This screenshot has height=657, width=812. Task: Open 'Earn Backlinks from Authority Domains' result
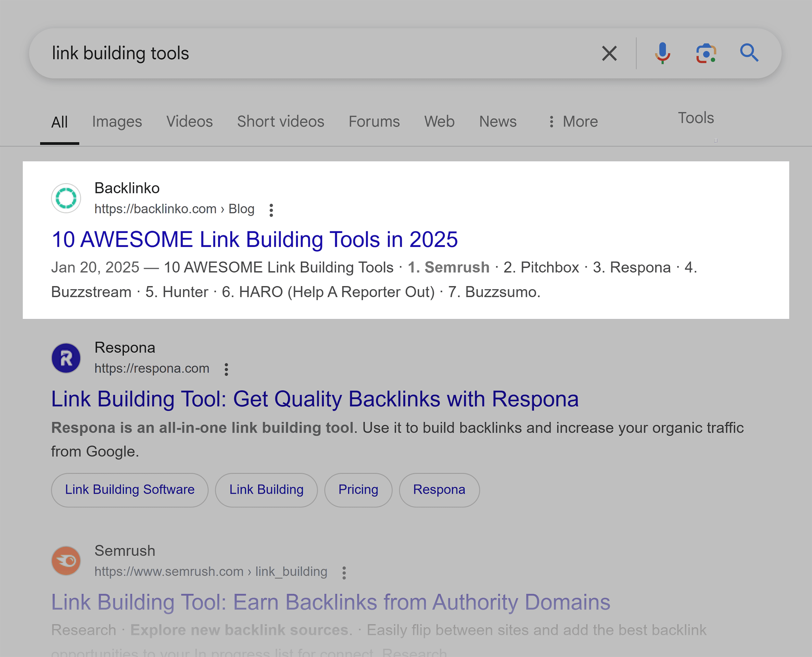click(x=331, y=602)
